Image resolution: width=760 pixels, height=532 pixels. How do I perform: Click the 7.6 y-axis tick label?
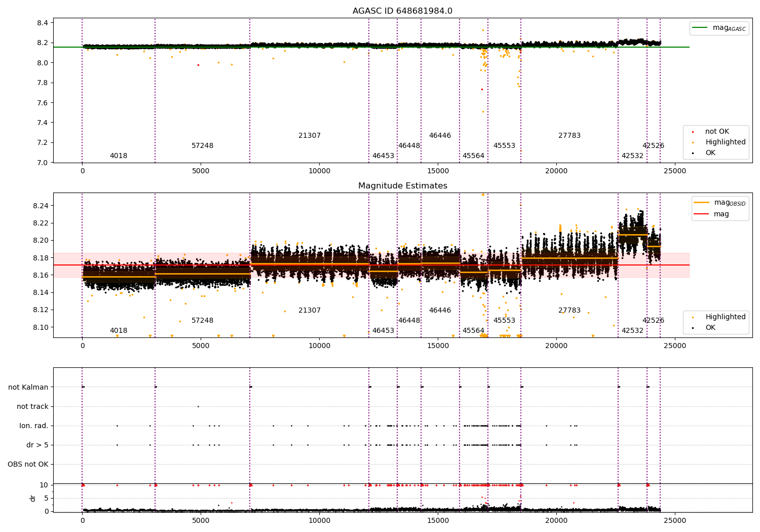[x=43, y=103]
